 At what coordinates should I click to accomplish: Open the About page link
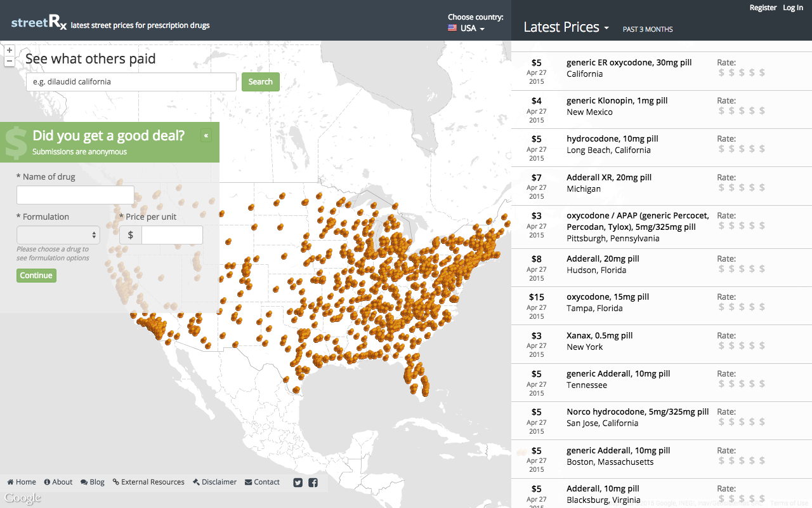(x=58, y=482)
